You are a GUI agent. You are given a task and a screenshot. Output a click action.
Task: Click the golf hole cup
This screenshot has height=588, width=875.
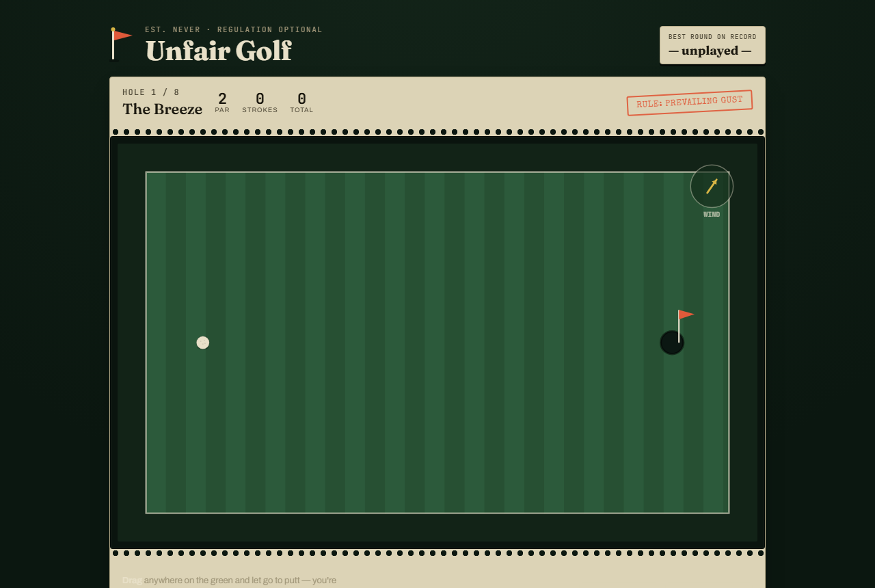pos(672,343)
